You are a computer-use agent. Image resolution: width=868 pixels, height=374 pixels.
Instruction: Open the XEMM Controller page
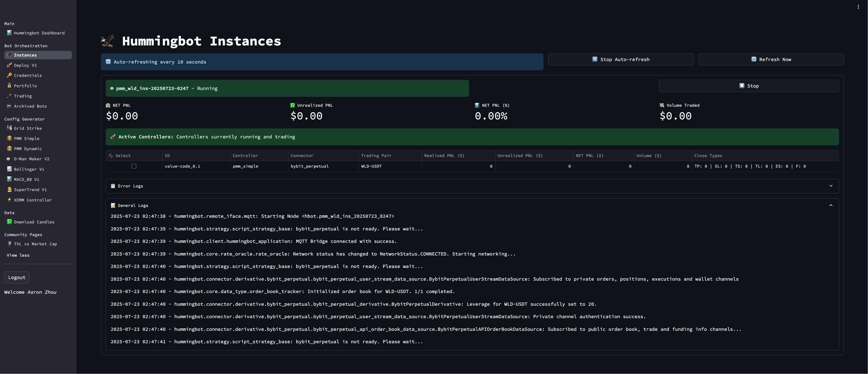tap(38, 200)
